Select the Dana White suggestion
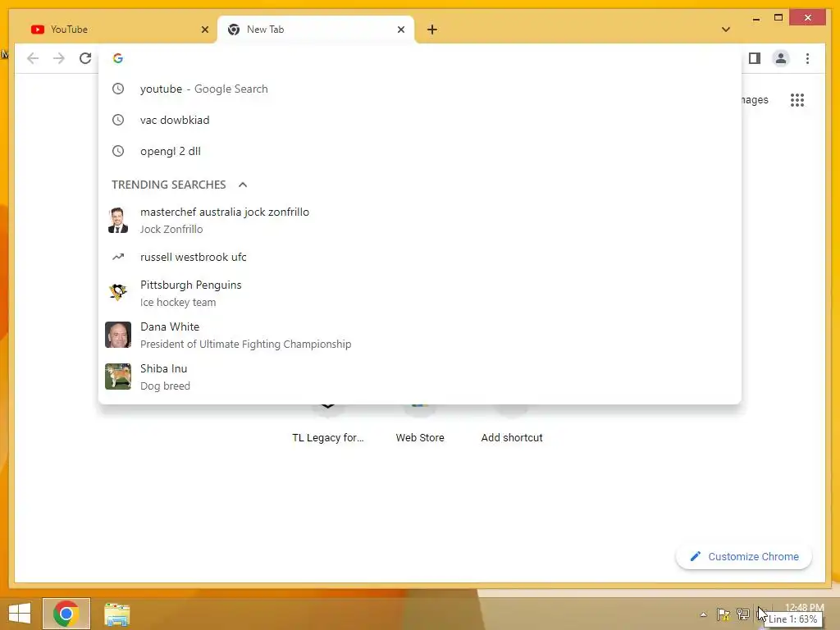The height and width of the screenshot is (630, 840). (420, 335)
